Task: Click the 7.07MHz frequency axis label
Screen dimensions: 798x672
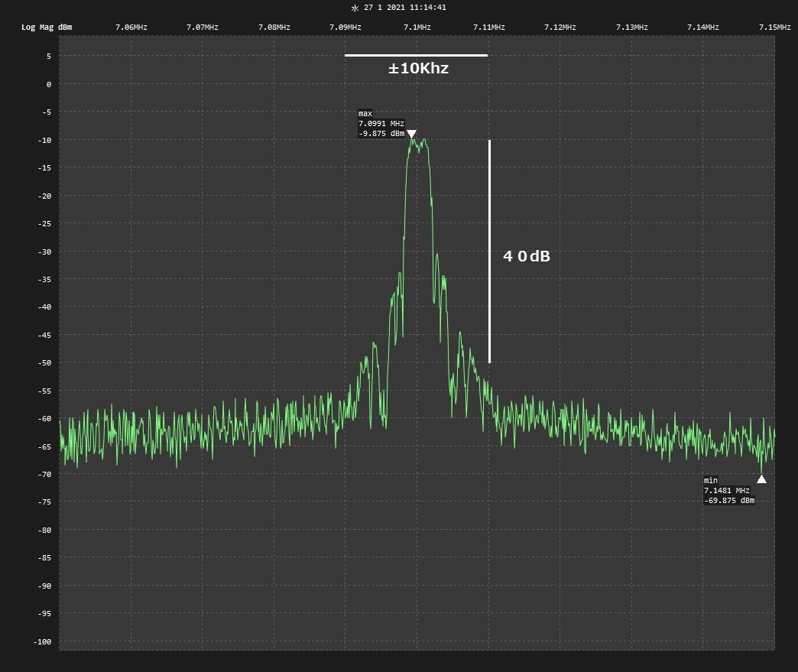Action: point(203,27)
